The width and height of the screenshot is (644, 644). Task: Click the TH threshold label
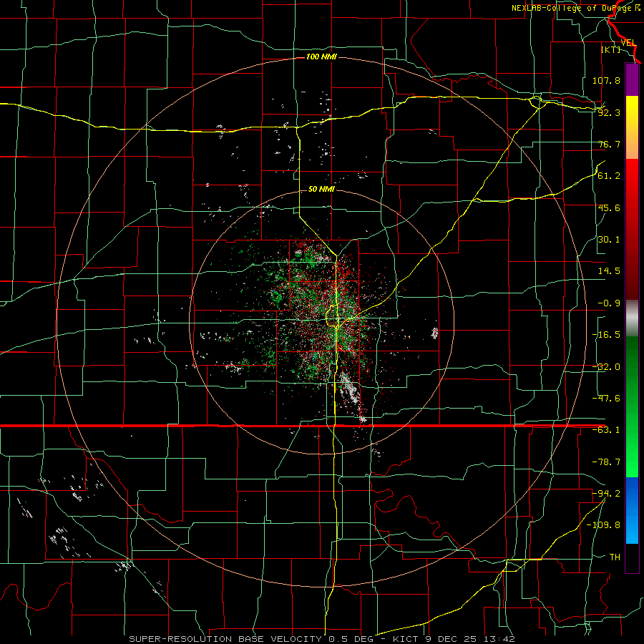[615, 557]
